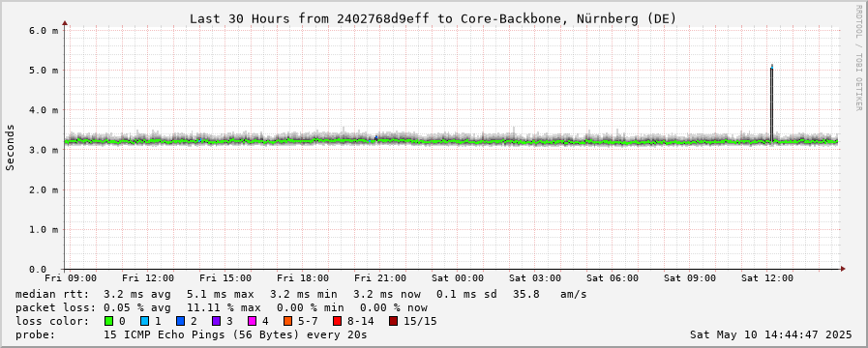Viewport: 868px width, 348px height.
Task: Click the 'Sat 12:00' x-axis label
Action: [x=767, y=277]
